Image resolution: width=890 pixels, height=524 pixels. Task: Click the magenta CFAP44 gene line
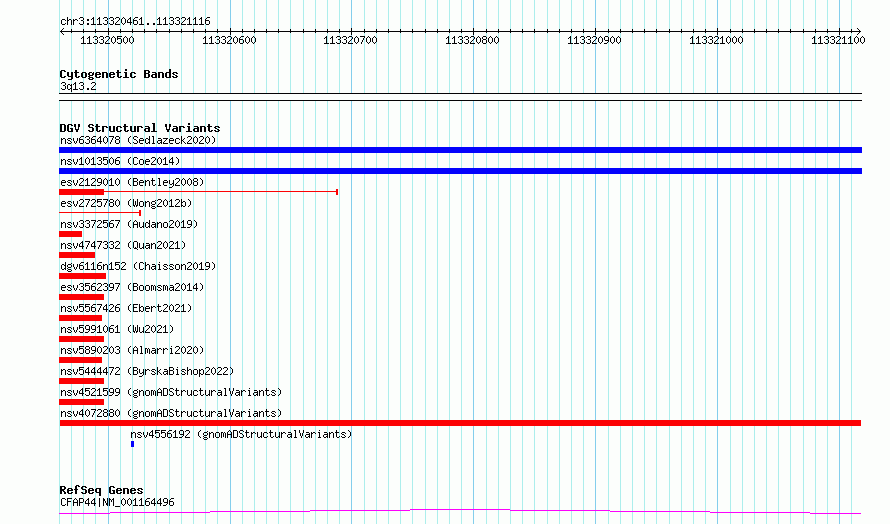click(x=460, y=512)
